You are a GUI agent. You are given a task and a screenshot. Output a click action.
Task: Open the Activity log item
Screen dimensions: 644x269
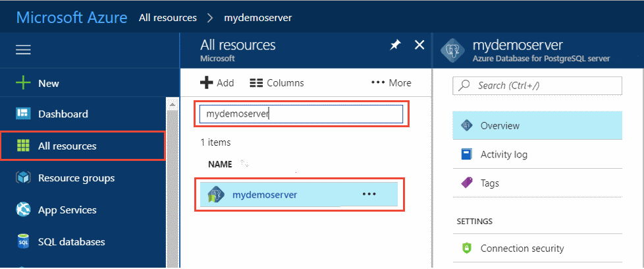tap(537, 155)
